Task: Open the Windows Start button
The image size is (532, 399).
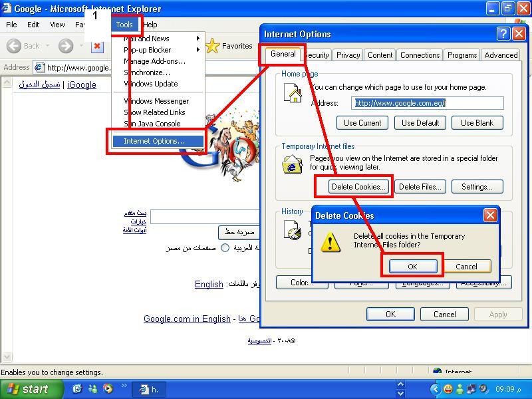Action: (x=31, y=389)
